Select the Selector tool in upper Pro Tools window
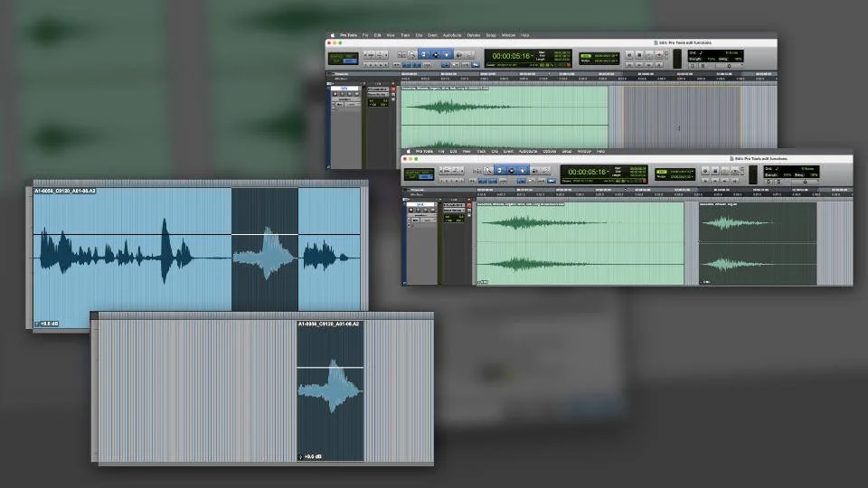This screenshot has width=868, height=488. pos(436,55)
